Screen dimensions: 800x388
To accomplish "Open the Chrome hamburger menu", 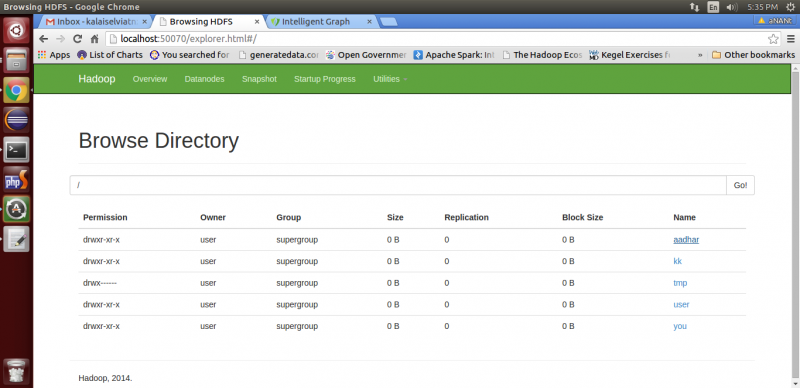I will [791, 39].
